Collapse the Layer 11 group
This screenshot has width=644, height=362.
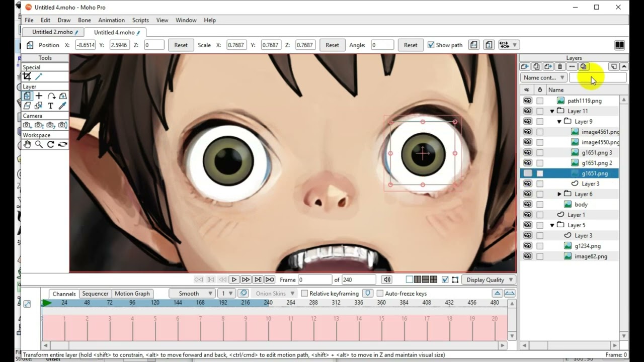pyautogui.click(x=552, y=111)
